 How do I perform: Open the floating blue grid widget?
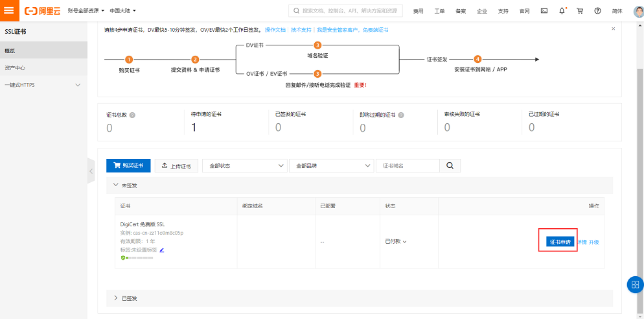click(635, 285)
